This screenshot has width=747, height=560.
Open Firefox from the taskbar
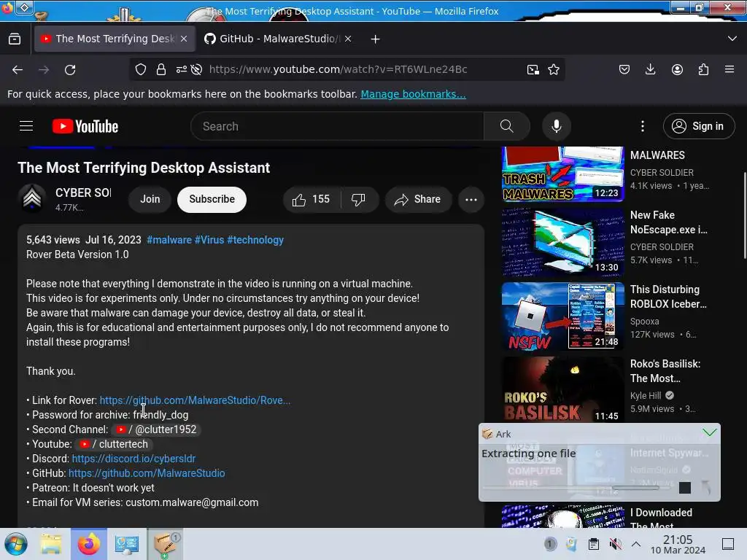[89, 544]
